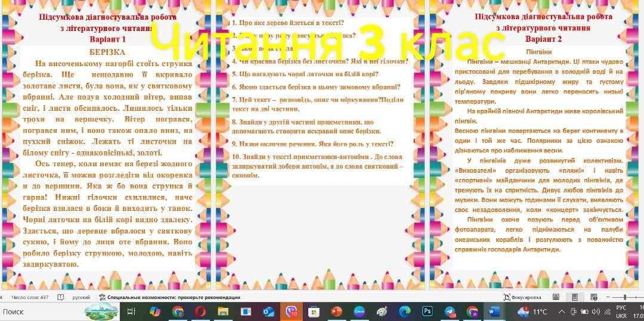Click question 6 about 'зимовому вбранні'
This screenshot has width=644, height=321.
[x=316, y=87]
